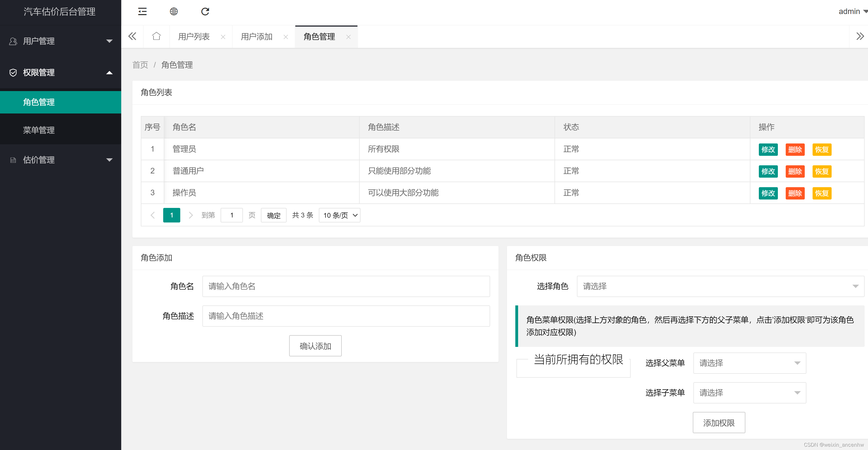Click the 可以使用大部分功能 description cell
Viewport: 868px width, 450px height.
[457, 193]
